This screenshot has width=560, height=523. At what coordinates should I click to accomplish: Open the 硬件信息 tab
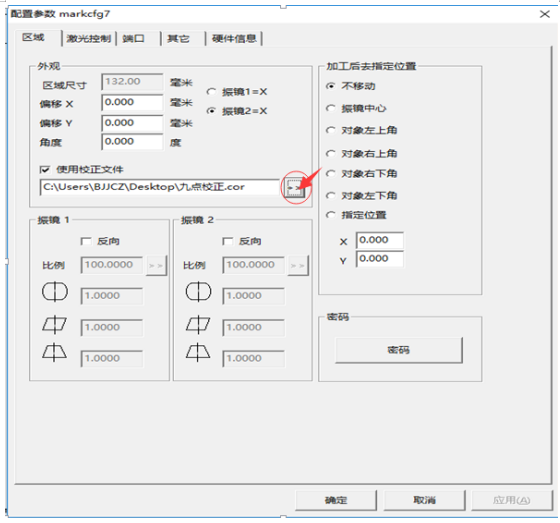coord(234,38)
